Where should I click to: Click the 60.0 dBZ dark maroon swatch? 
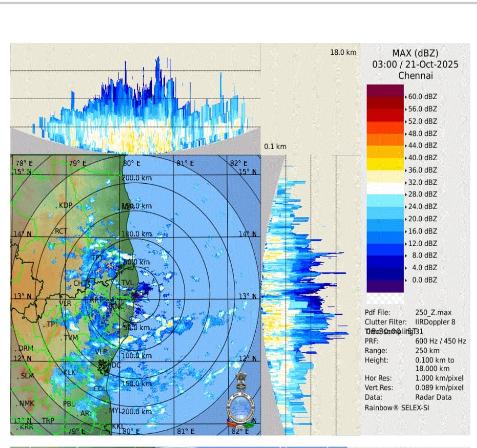coord(385,91)
